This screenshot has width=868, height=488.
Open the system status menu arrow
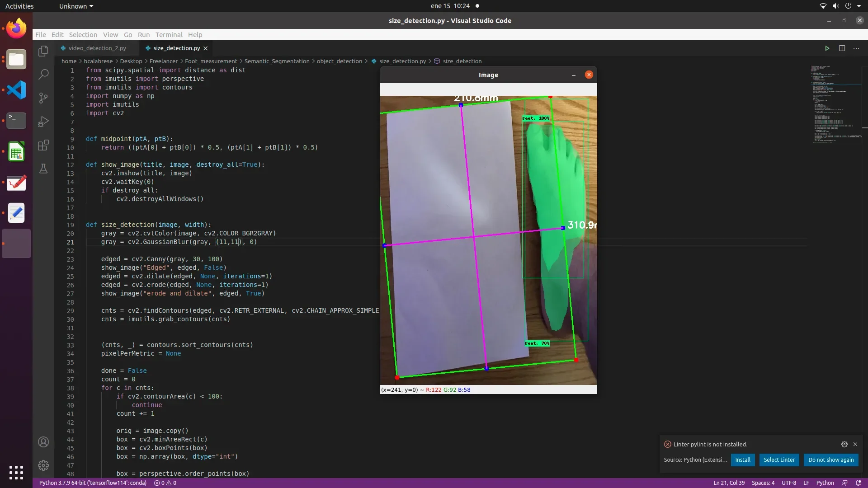coord(859,6)
